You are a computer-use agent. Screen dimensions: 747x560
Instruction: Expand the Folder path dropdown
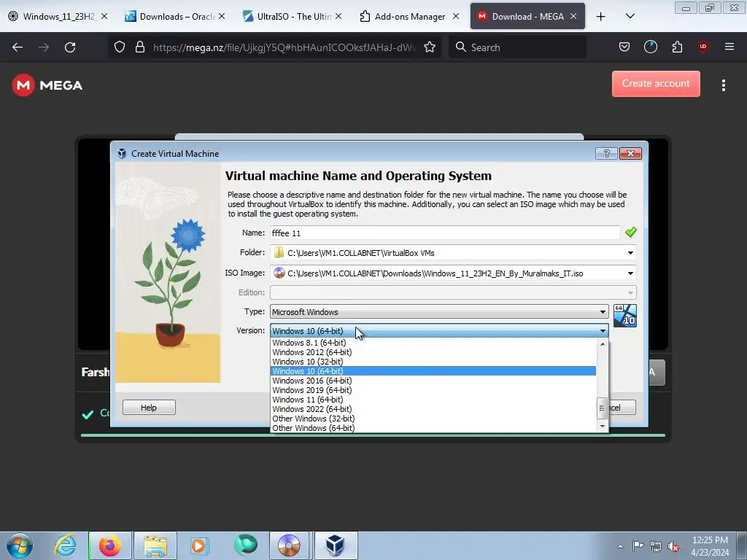click(630, 253)
